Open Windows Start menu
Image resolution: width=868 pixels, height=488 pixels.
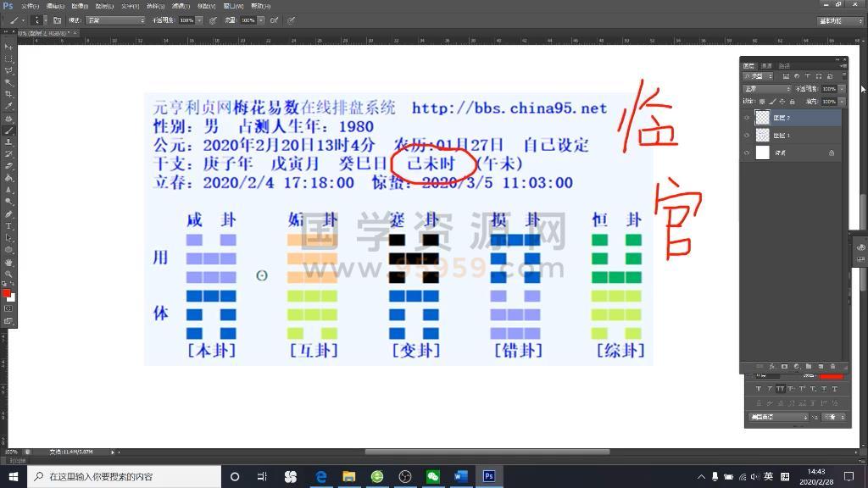14,476
